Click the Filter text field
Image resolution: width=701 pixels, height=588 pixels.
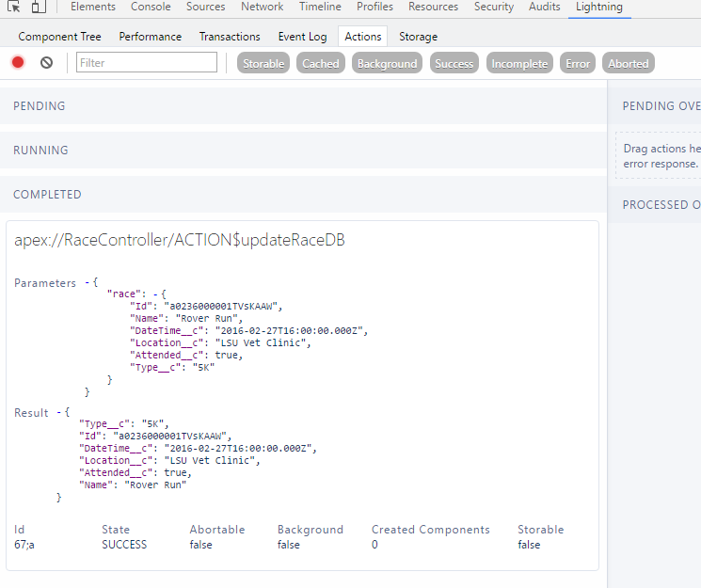click(x=147, y=63)
